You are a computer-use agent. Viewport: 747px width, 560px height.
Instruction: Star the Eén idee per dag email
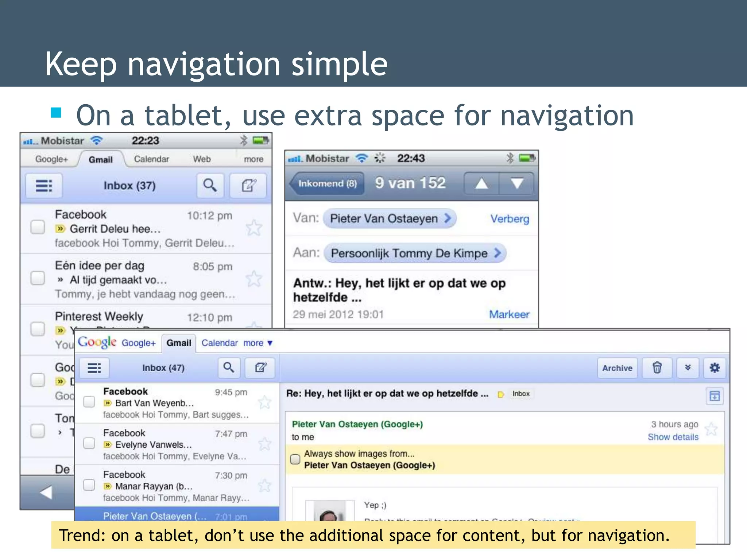pos(254,279)
